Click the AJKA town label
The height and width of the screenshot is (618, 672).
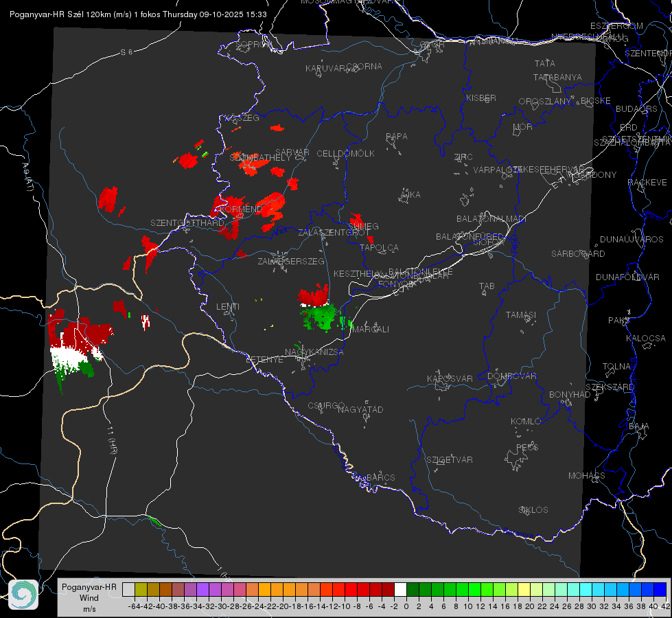410,195
